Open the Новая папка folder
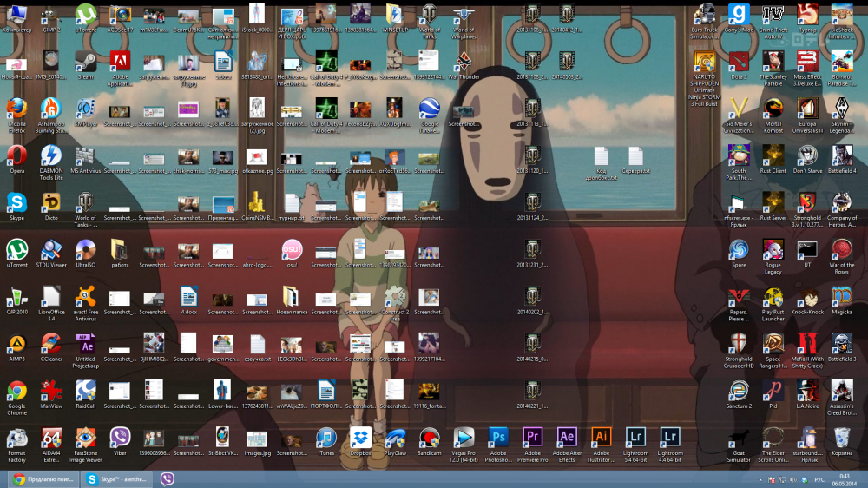 pos(291,301)
